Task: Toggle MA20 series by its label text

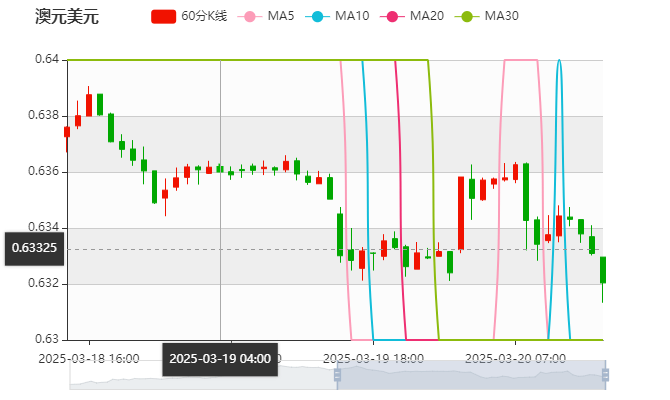Action: pyautogui.click(x=427, y=17)
